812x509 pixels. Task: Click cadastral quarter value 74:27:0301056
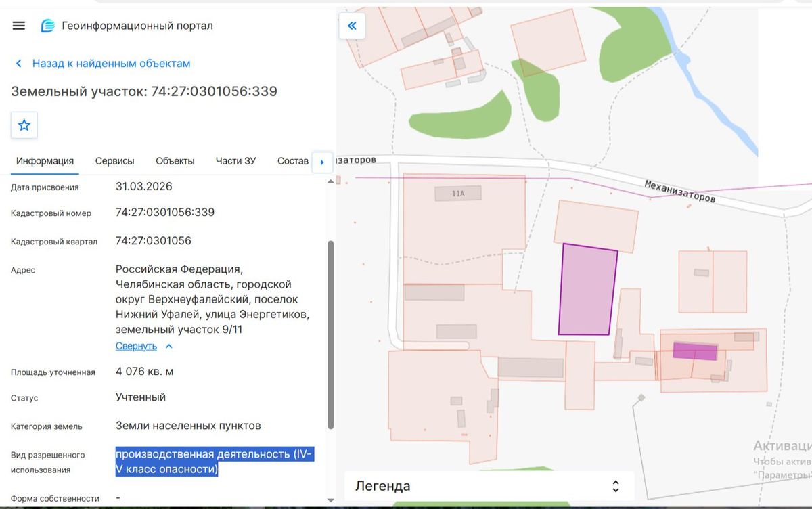tap(154, 240)
